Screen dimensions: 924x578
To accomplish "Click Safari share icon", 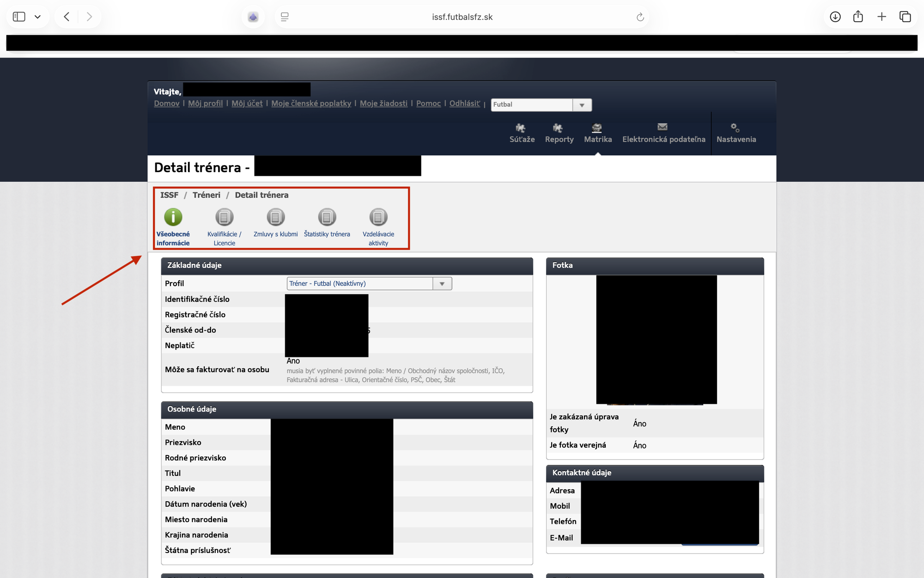I will coord(858,17).
